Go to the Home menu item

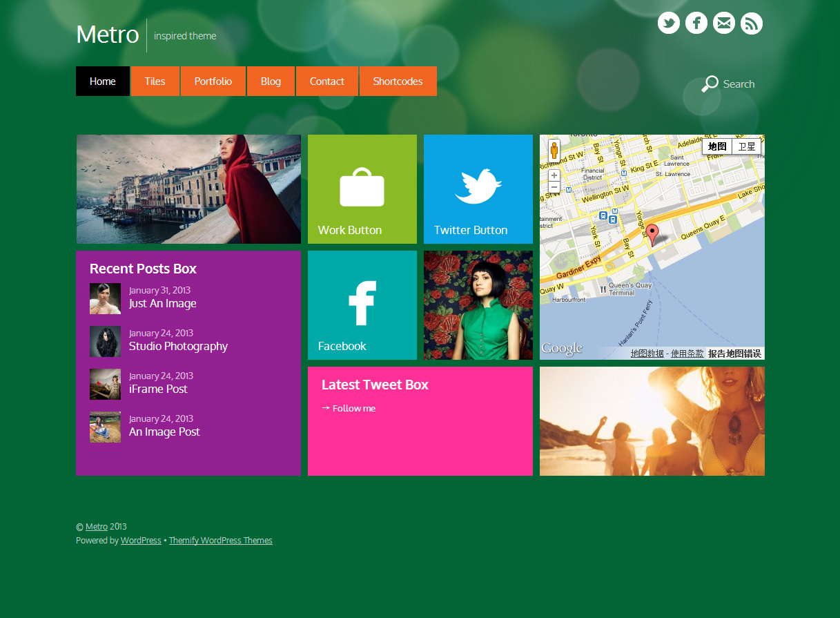(103, 81)
